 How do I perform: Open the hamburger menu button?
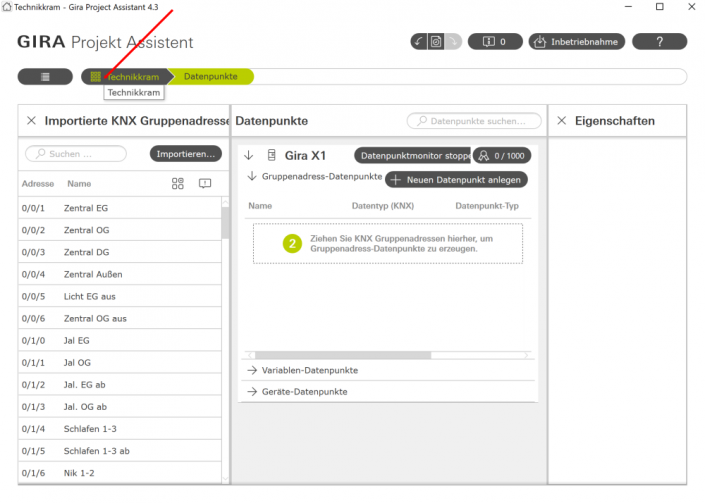click(45, 76)
